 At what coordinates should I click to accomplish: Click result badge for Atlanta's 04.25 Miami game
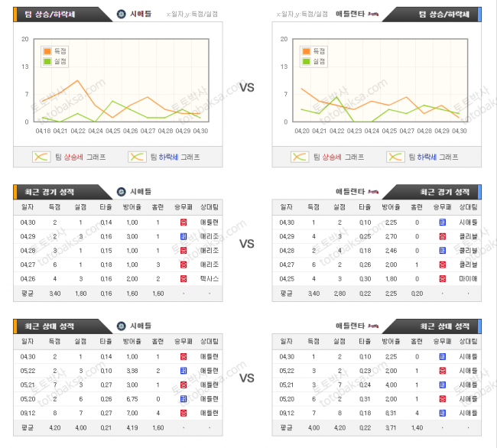[442, 278]
